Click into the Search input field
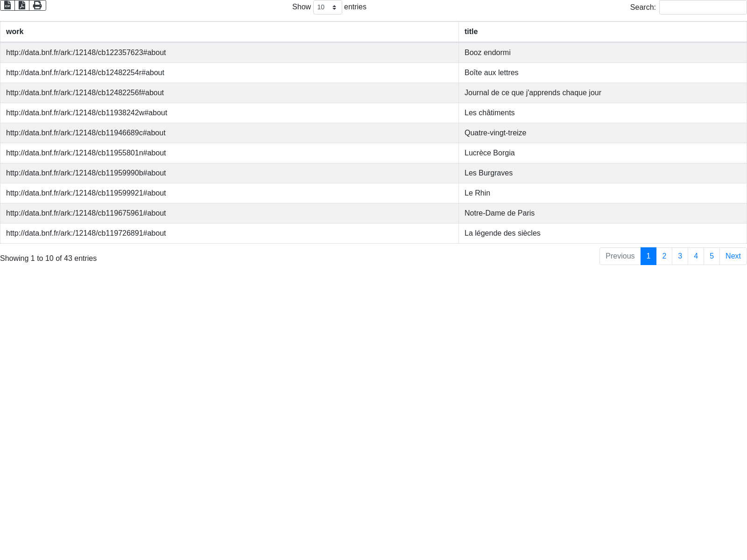Screen dimensions: 747x560 [x=702, y=7]
